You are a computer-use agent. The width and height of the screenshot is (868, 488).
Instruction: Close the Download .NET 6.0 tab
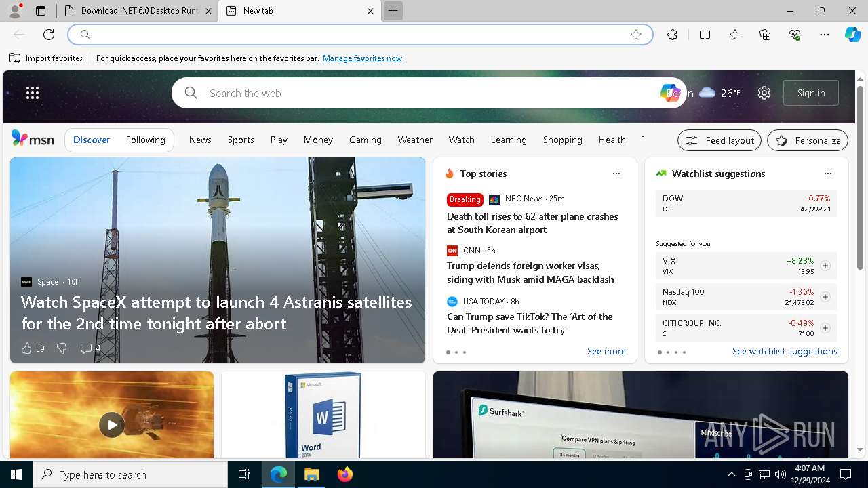(x=208, y=11)
